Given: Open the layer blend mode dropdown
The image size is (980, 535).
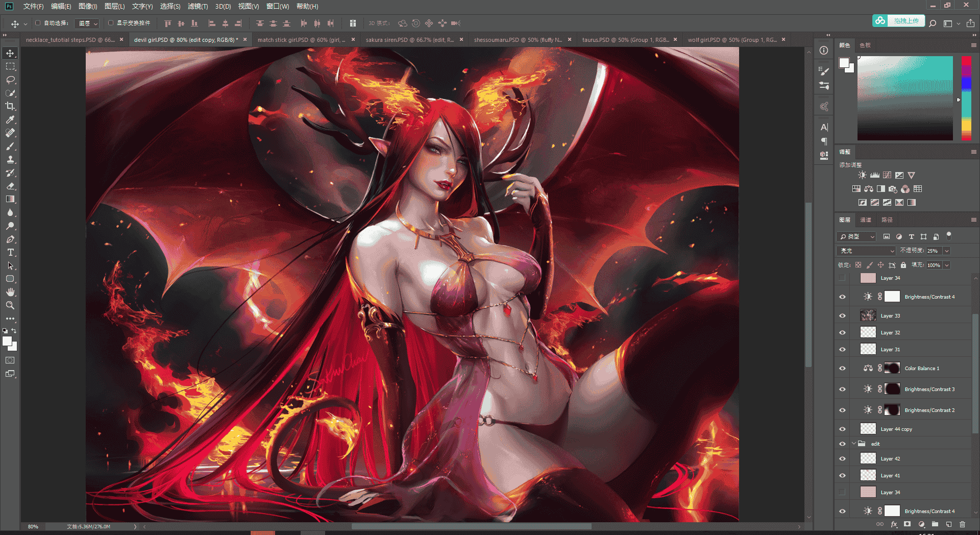Looking at the screenshot, I should [x=866, y=251].
